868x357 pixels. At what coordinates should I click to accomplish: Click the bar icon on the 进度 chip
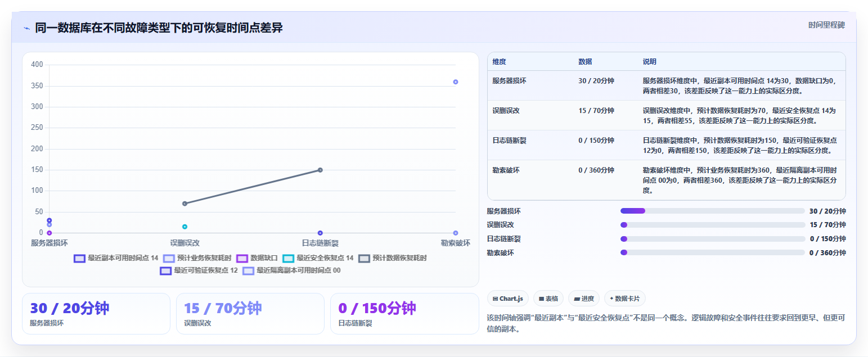tap(577, 299)
